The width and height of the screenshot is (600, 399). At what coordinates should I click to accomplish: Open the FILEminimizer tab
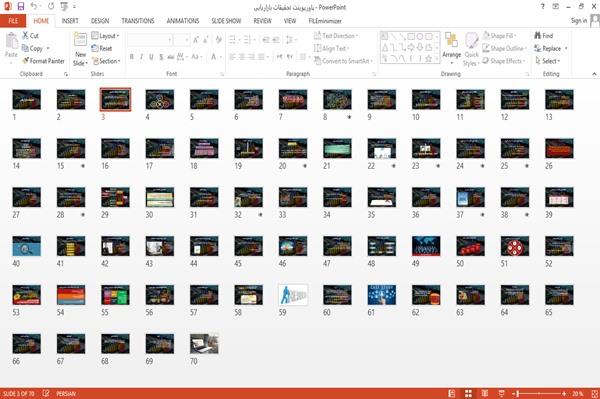(x=325, y=21)
